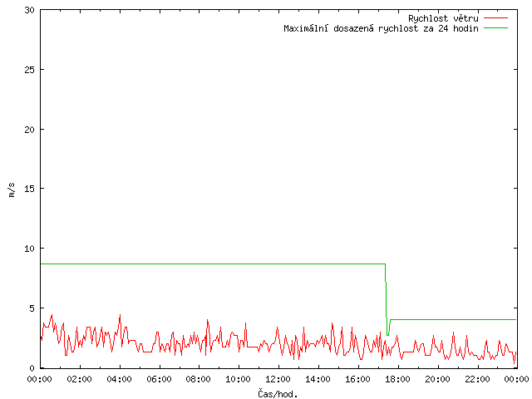Click the y-axis value 30
Viewport: 532px width, 399px height.
coord(30,10)
